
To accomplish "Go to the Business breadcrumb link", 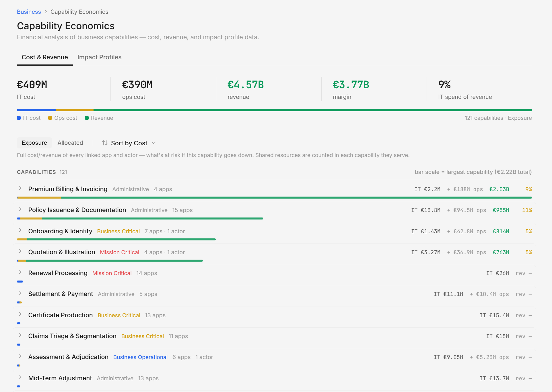I will point(29,12).
